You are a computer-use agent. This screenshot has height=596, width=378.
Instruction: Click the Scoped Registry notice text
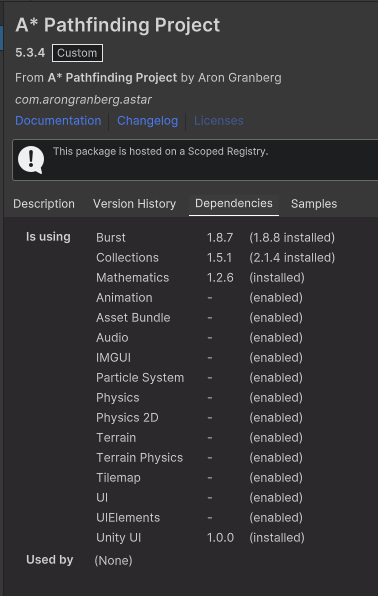(x=160, y=151)
